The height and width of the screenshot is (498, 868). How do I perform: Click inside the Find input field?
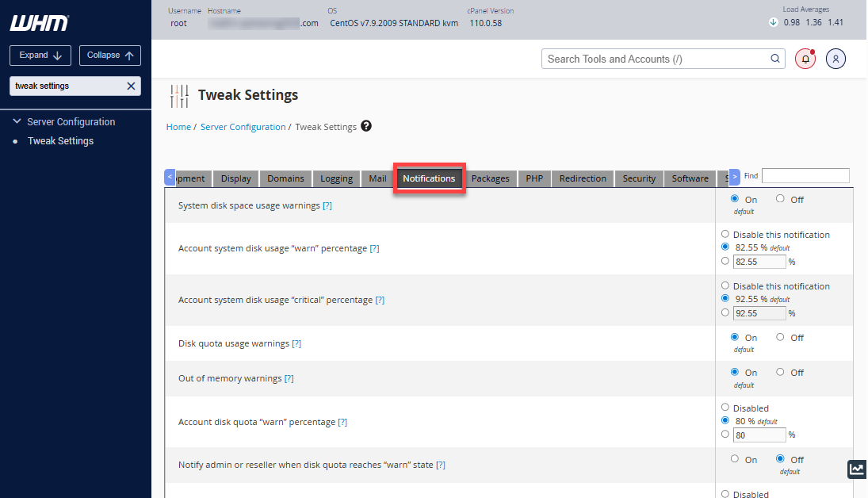point(805,175)
